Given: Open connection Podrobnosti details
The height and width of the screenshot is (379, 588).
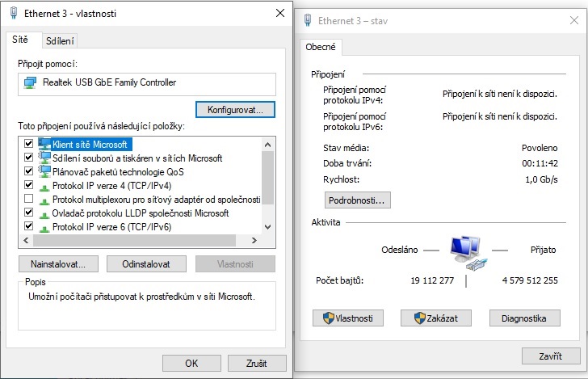Looking at the screenshot, I should tap(358, 200).
